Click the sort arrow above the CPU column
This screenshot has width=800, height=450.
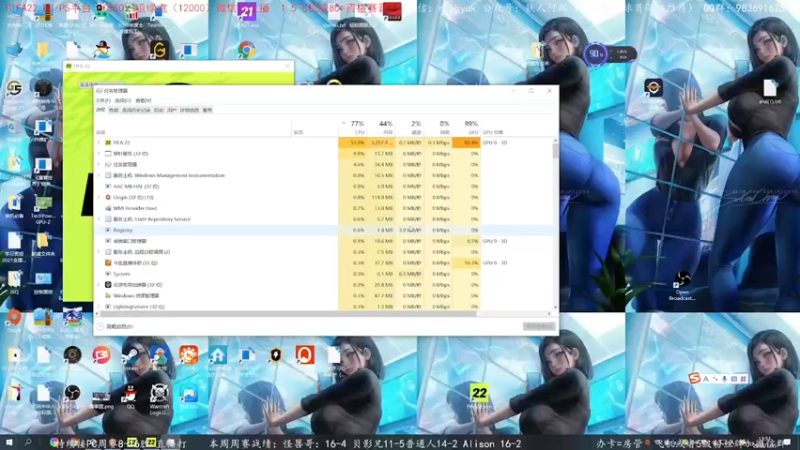[x=343, y=123]
